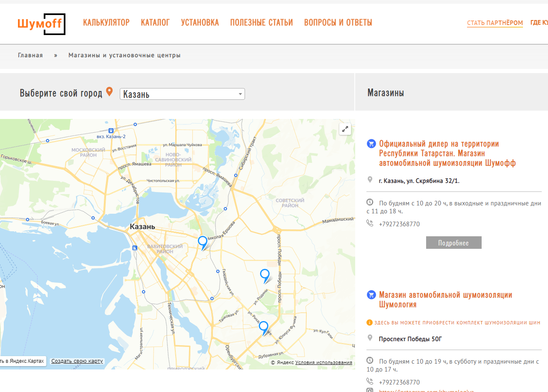This screenshot has height=392, width=548.
Task: Open ВОПРОСЫ И ОТВЕТЫ page
Action: (338, 23)
